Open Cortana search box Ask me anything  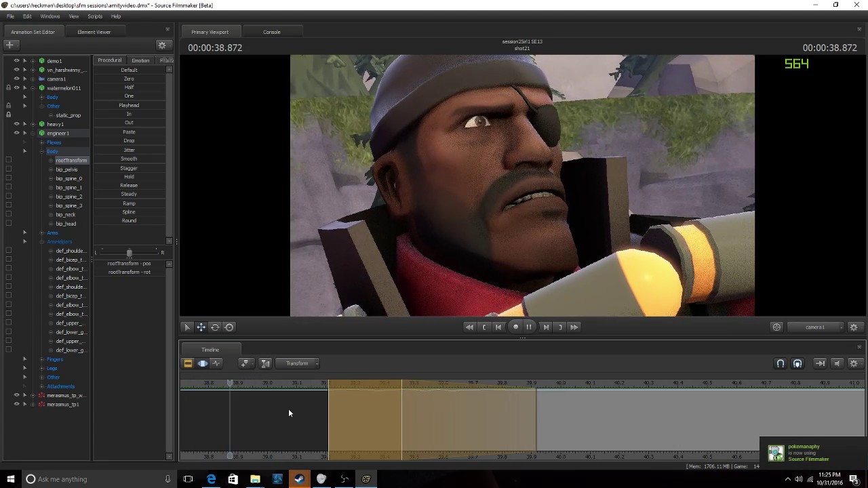click(98, 479)
